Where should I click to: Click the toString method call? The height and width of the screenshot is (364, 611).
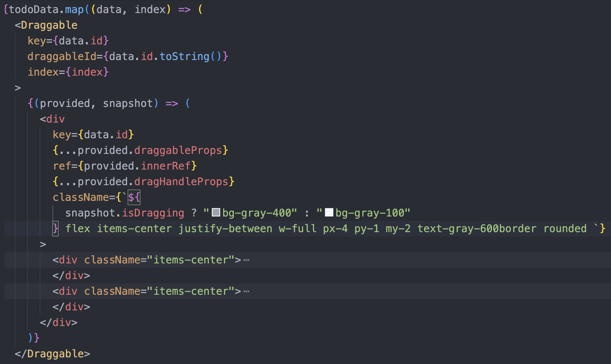(x=184, y=57)
